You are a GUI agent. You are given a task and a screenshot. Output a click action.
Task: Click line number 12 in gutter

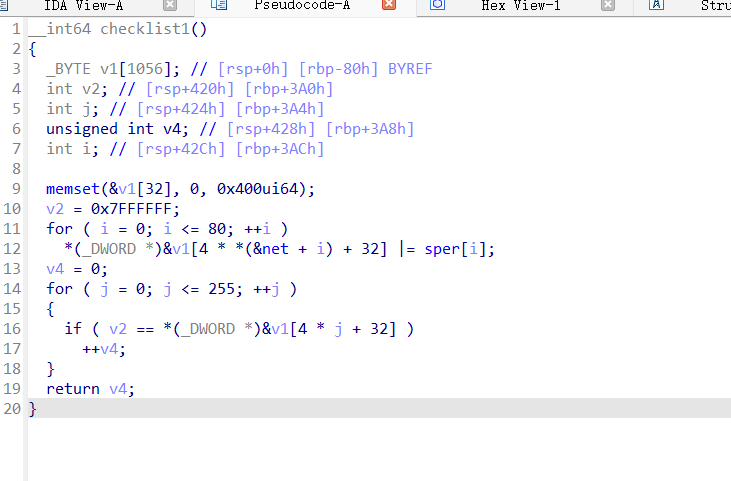click(x=12, y=249)
